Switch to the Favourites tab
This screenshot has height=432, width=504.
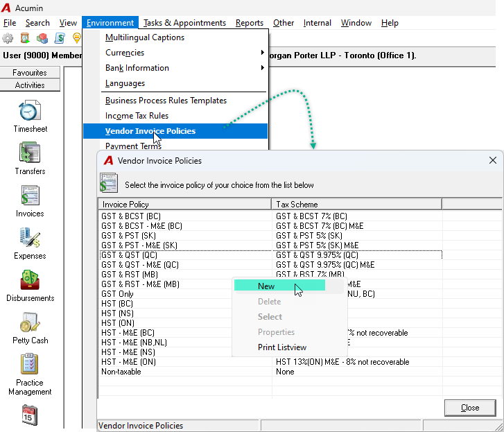tap(30, 73)
